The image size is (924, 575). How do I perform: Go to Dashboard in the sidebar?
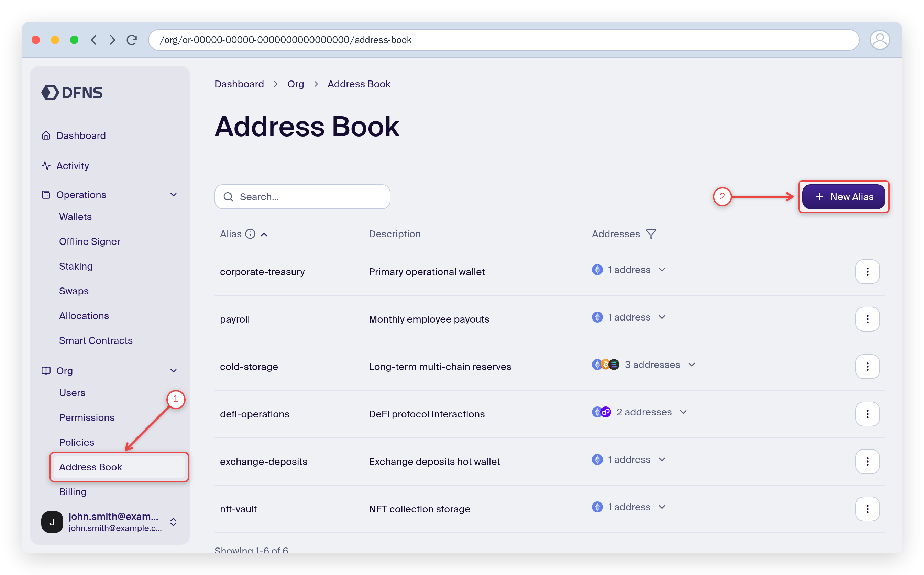81,136
